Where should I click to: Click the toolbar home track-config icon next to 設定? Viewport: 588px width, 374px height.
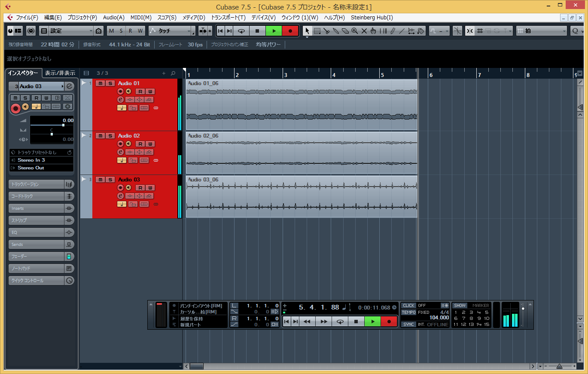pos(99,31)
